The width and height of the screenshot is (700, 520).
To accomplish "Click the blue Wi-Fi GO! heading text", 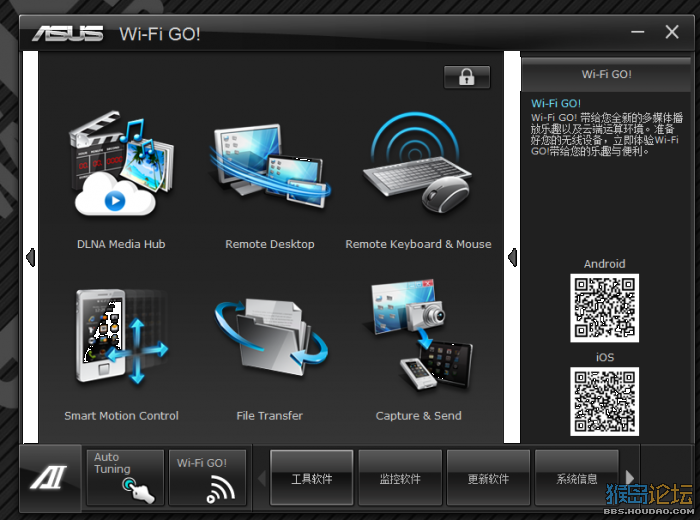I will point(556,103).
